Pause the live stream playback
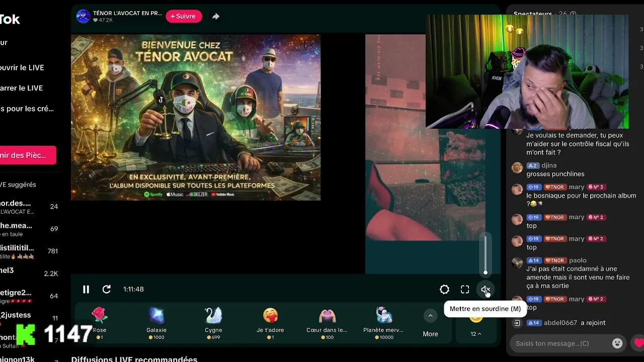 [x=86, y=289]
